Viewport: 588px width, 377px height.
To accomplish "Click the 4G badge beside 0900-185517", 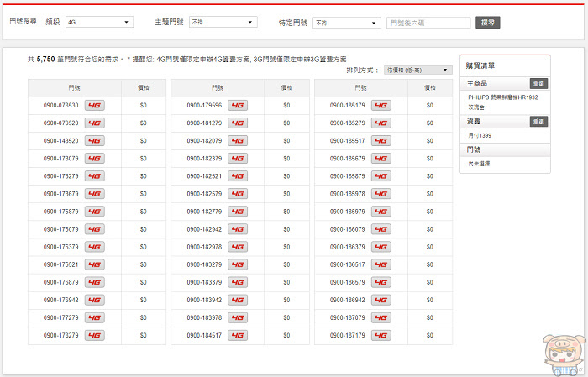I will pyautogui.click(x=381, y=140).
